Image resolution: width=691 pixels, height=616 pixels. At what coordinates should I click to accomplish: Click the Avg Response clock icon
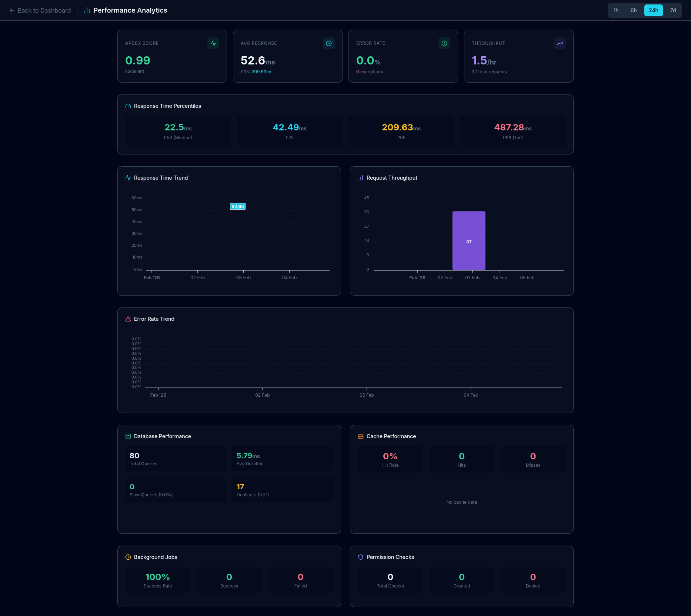coord(329,43)
